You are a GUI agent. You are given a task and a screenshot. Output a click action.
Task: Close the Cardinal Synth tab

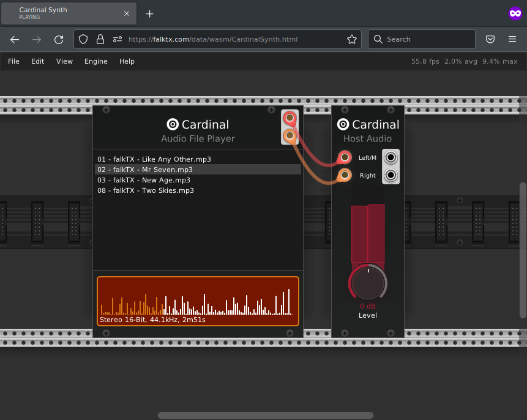point(126,13)
